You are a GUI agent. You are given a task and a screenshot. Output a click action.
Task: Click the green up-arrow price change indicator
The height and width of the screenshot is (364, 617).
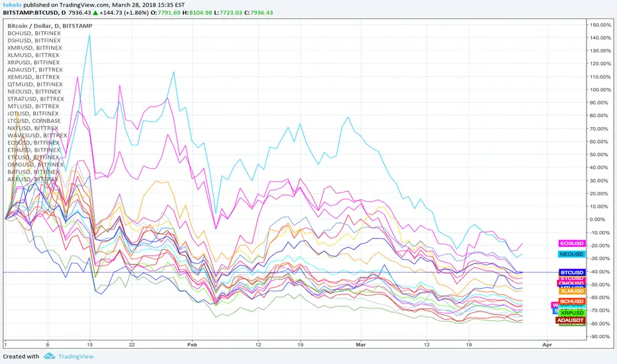(x=95, y=13)
